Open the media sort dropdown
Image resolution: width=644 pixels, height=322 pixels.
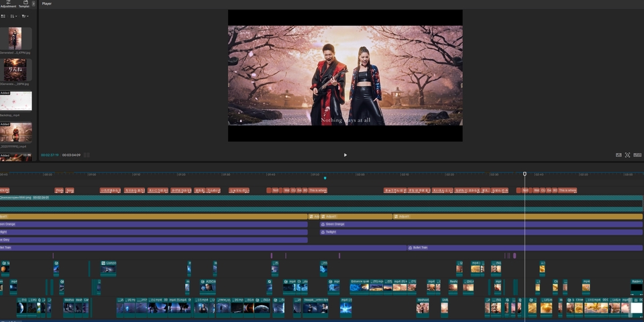click(14, 16)
